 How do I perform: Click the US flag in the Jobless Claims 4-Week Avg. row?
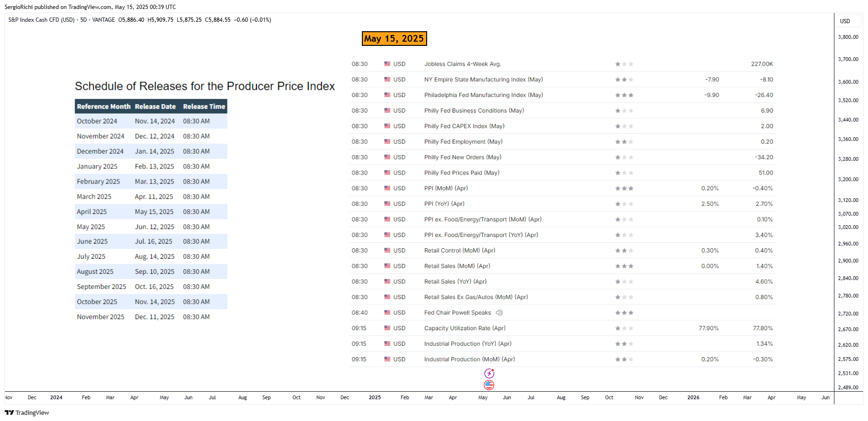click(x=387, y=64)
